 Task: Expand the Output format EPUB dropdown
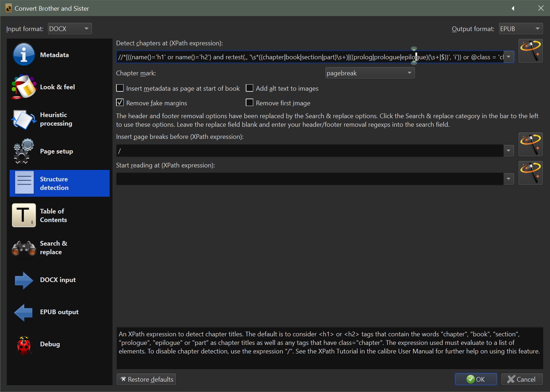(520, 29)
